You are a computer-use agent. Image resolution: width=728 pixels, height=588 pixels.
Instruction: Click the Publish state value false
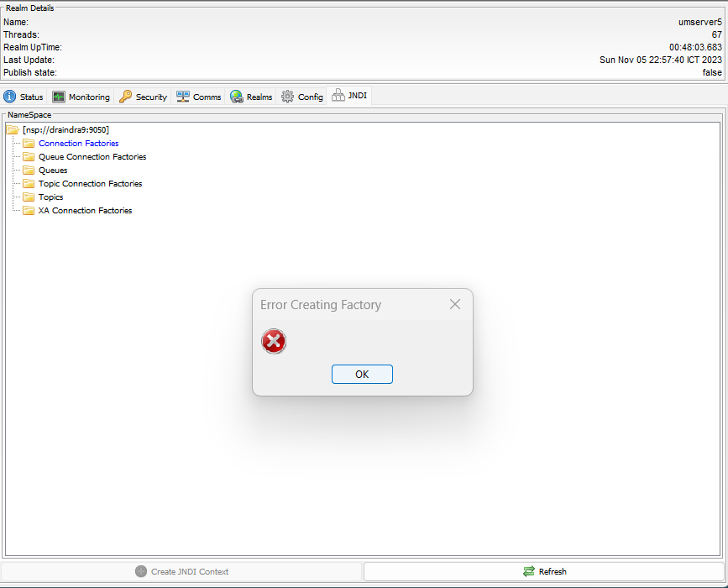(712, 72)
